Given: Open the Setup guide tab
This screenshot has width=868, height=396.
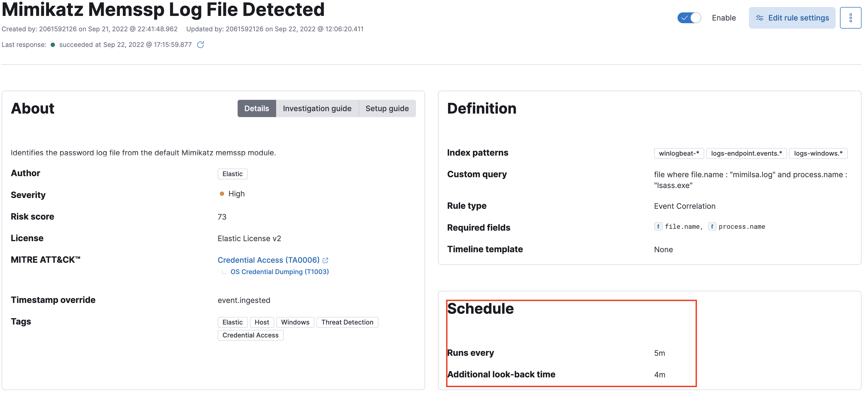Looking at the screenshot, I should click(387, 108).
